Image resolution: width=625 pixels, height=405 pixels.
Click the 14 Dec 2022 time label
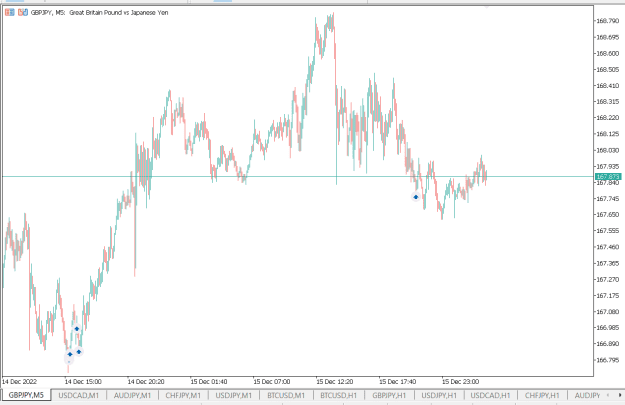point(19,382)
